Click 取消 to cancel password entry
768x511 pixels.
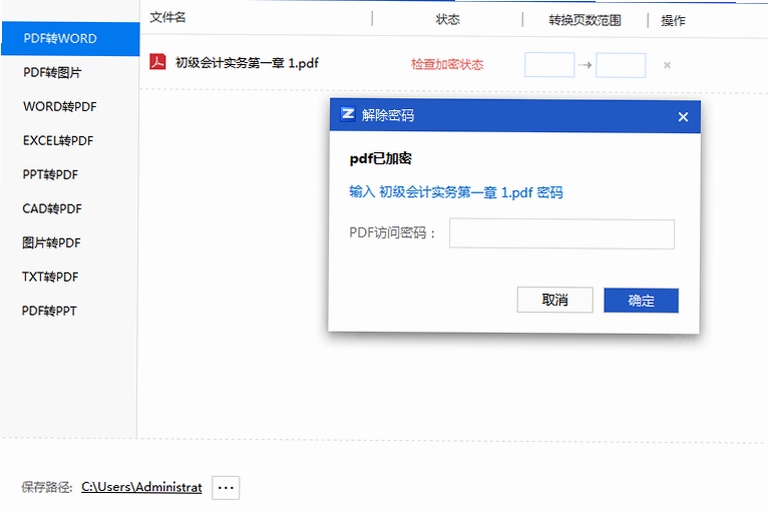click(555, 300)
